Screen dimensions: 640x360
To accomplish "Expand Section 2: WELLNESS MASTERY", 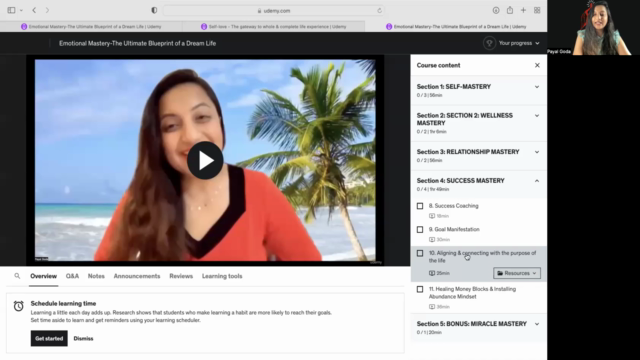I will [x=537, y=116].
